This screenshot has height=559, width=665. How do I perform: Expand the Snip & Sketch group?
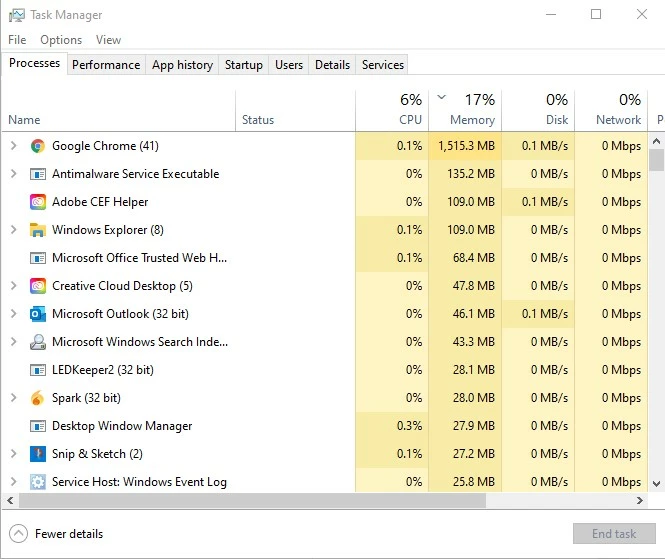click(x=14, y=454)
